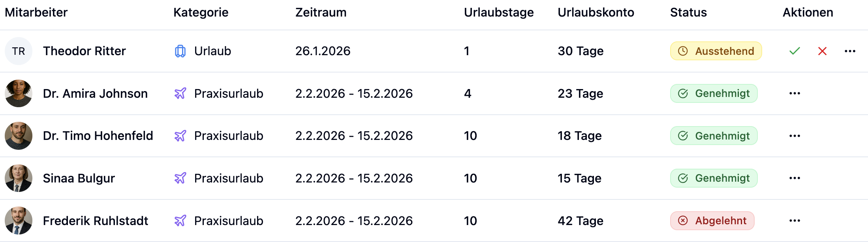Click Frederik Ruhlstadt's avatar
Image resolution: width=868 pixels, height=242 pixels.
pyautogui.click(x=19, y=221)
